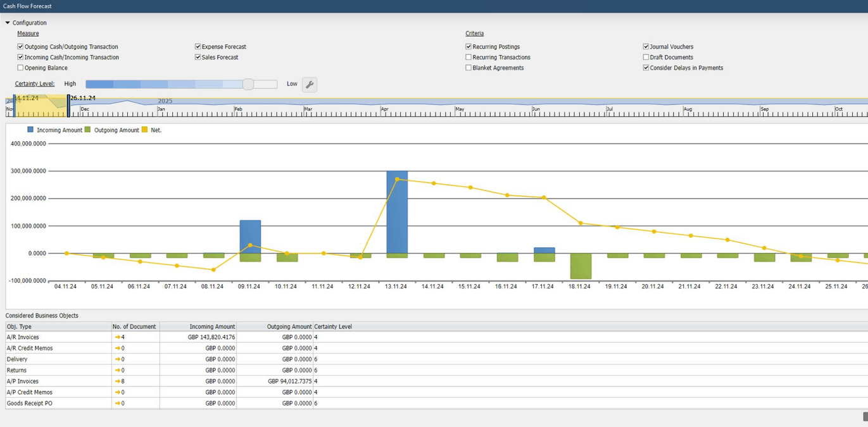Image resolution: width=868 pixels, height=427 pixels.
Task: Select the A/P Invoices row label
Action: coord(23,381)
